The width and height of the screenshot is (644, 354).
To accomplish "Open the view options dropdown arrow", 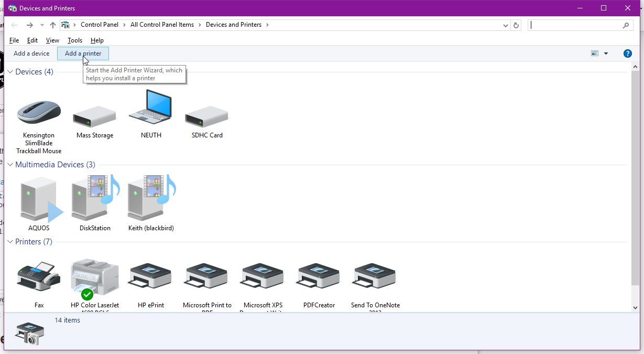I will (x=606, y=53).
